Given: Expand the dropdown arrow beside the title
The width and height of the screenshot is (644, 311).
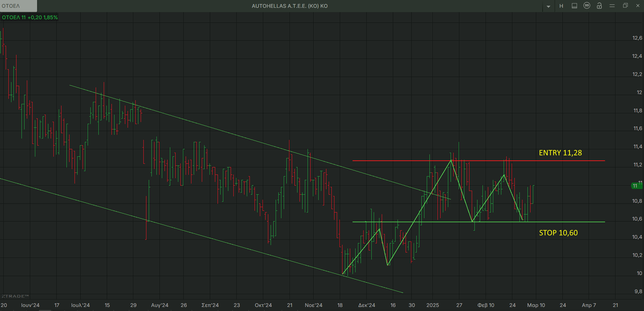Looking at the screenshot, I should [x=548, y=6].
